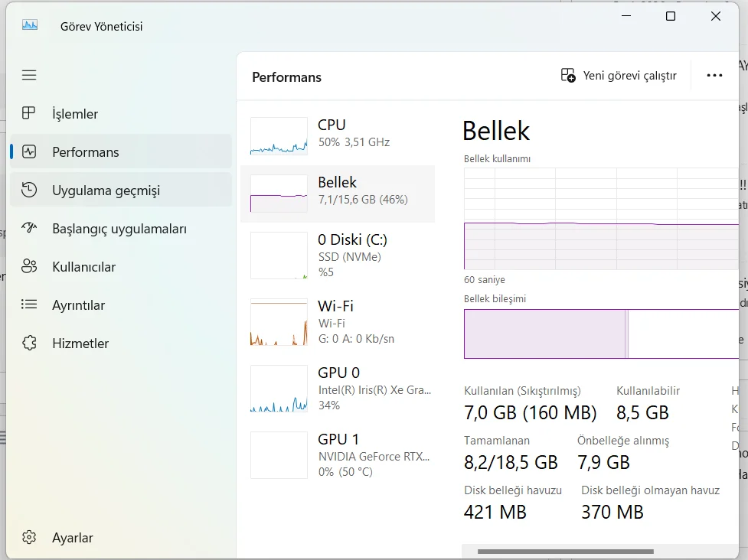Open the Hizmetler puzzle icon
Image resolution: width=748 pixels, height=560 pixels.
pyautogui.click(x=29, y=343)
